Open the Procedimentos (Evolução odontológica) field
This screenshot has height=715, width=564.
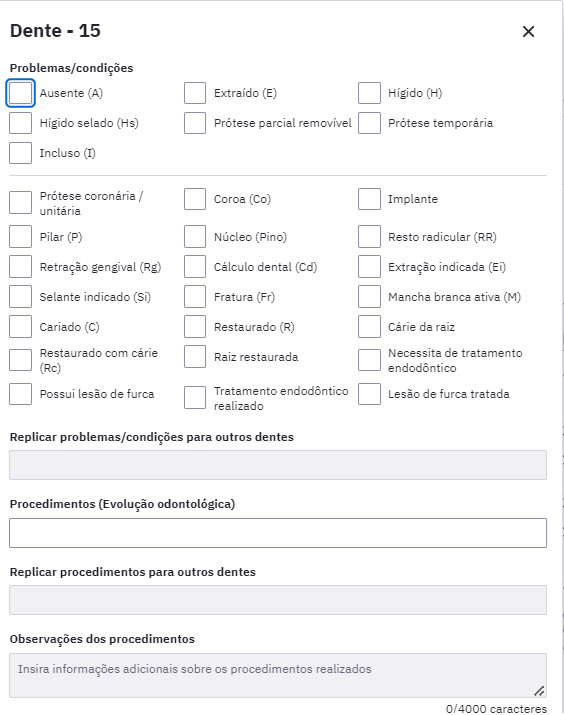(x=278, y=533)
